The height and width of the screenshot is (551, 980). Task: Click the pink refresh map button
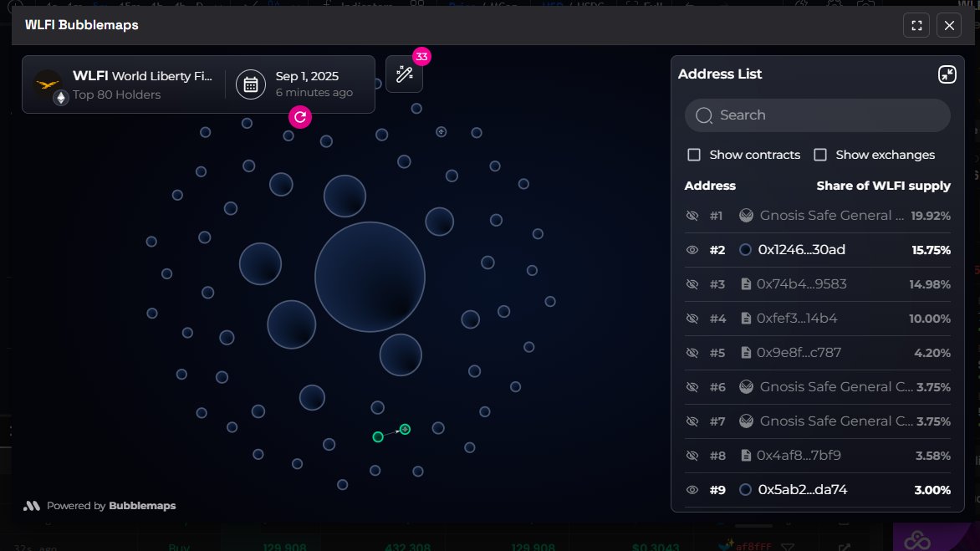[300, 117]
